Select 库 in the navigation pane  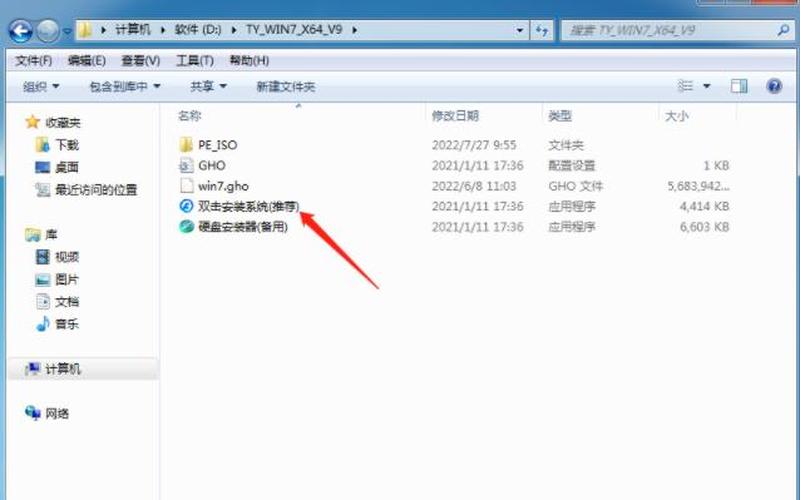tap(51, 235)
